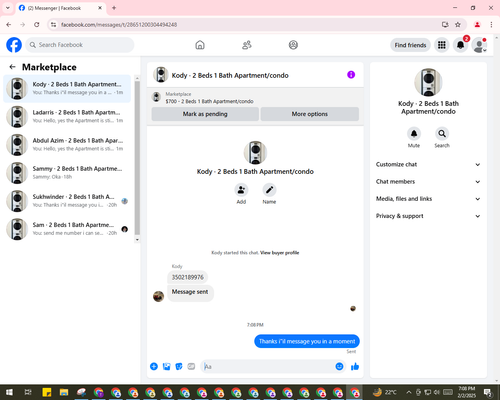
Task: Open Abdul Azim conversation in chat list
Action: tap(67, 144)
